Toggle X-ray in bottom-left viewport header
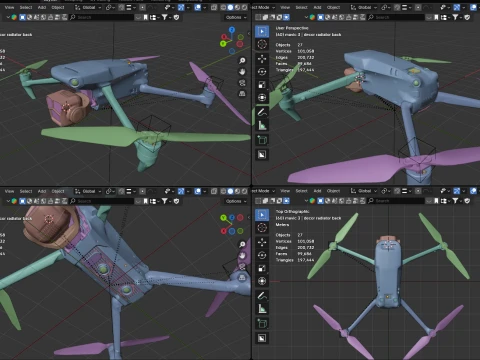The image size is (480, 360). tap(214, 191)
